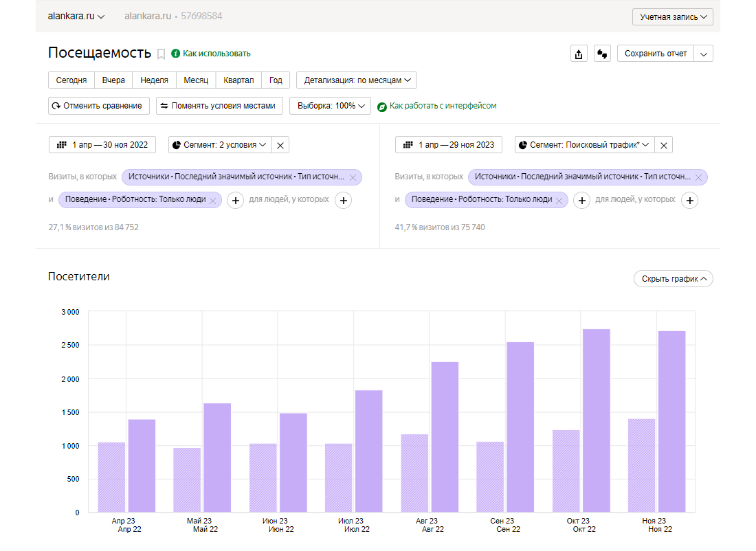Image resolution: width=756 pixels, height=551 pixels.
Task: Add a people condition in the right segment
Action: coord(690,200)
